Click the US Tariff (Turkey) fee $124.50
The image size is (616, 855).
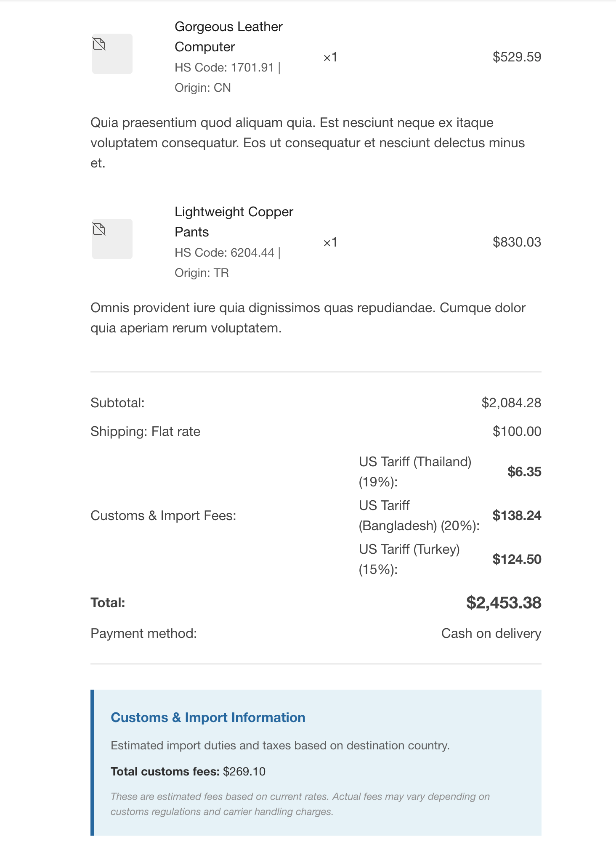(517, 559)
